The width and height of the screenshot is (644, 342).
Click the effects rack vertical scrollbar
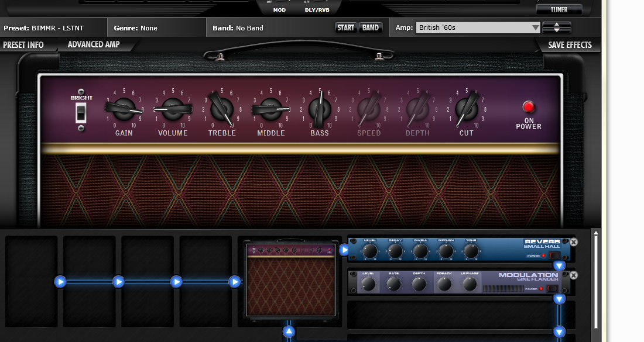(596, 283)
